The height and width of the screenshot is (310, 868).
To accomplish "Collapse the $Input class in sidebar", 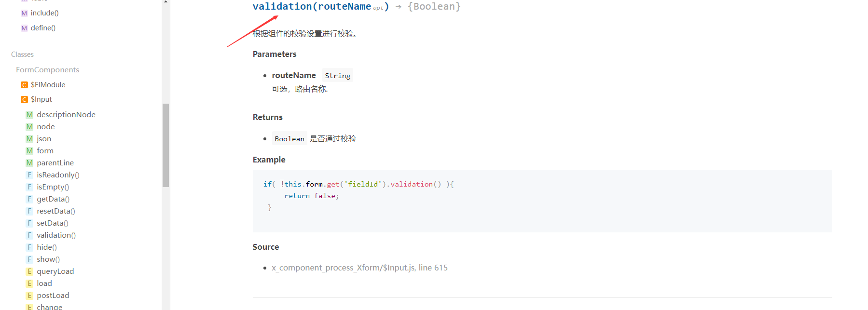I will tap(41, 99).
